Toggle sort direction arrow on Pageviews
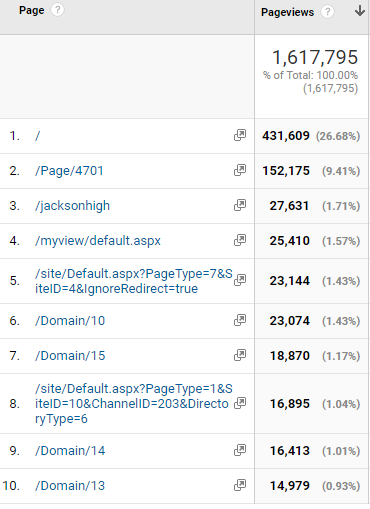The width and height of the screenshot is (370, 509). 360,11
